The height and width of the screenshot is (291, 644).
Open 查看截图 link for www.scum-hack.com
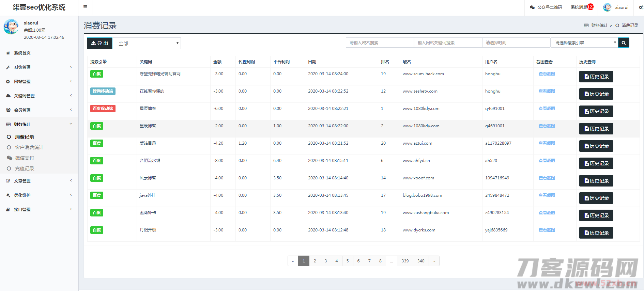[x=547, y=74]
